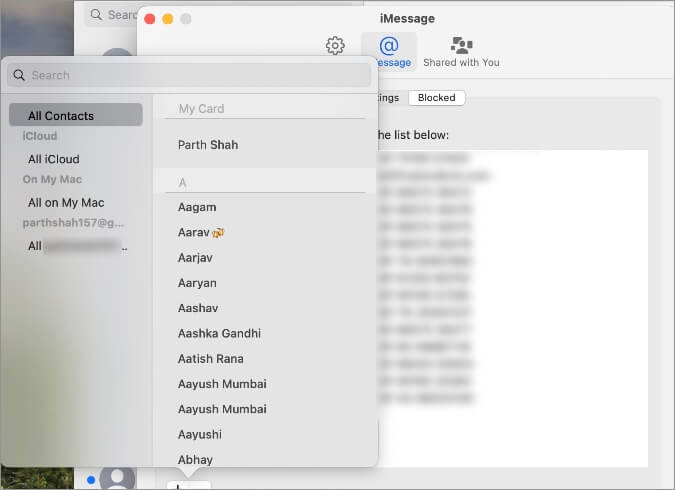Open the General settings gear icon
This screenshot has height=490, width=675.
coord(335,46)
